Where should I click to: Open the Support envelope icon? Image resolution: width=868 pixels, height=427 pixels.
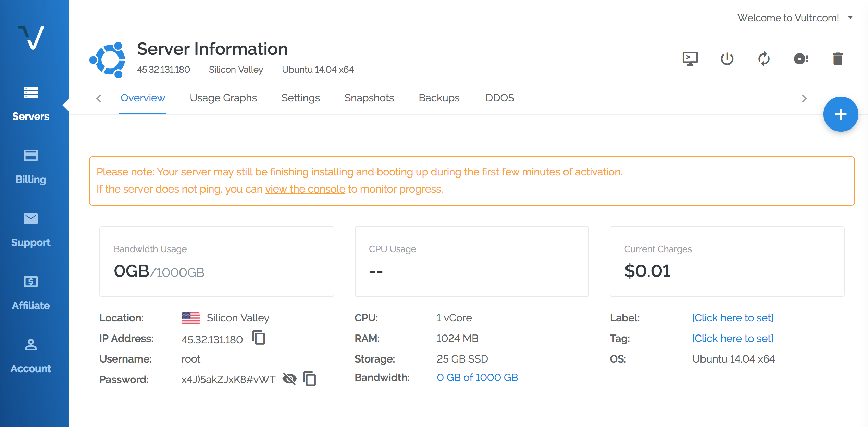click(31, 218)
